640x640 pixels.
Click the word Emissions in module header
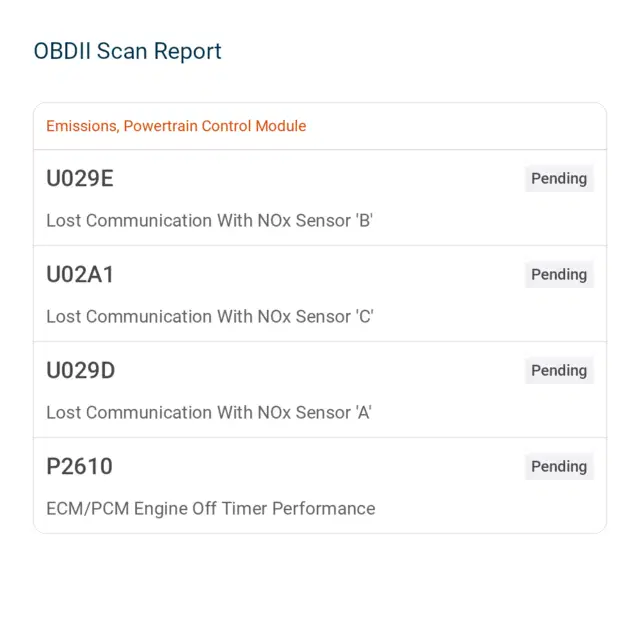pyautogui.click(x=82, y=126)
